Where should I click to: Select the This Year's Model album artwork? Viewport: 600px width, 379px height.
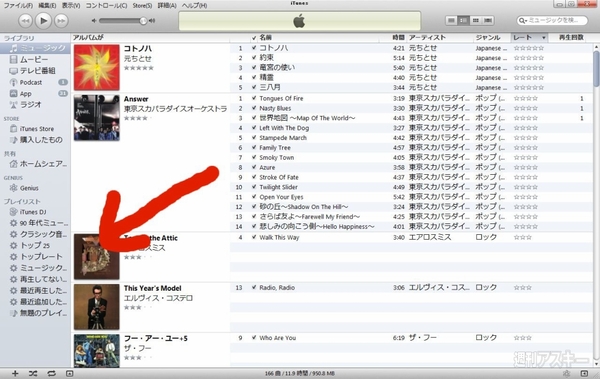96,307
